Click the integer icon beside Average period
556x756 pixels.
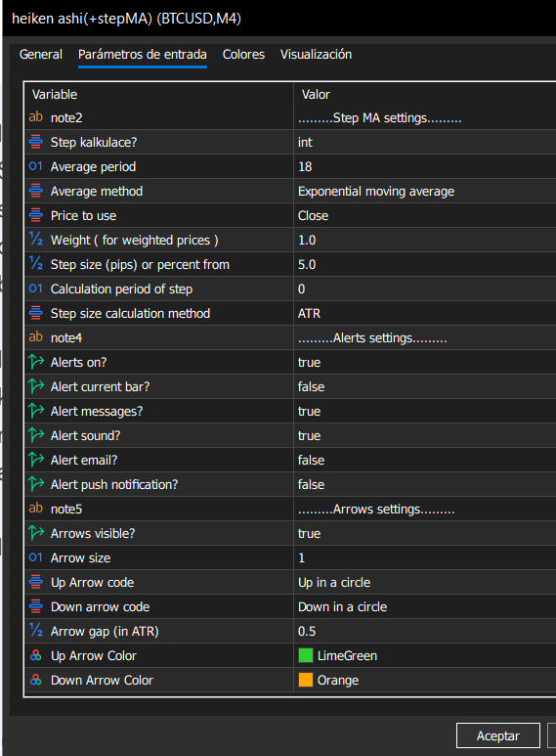point(35,166)
